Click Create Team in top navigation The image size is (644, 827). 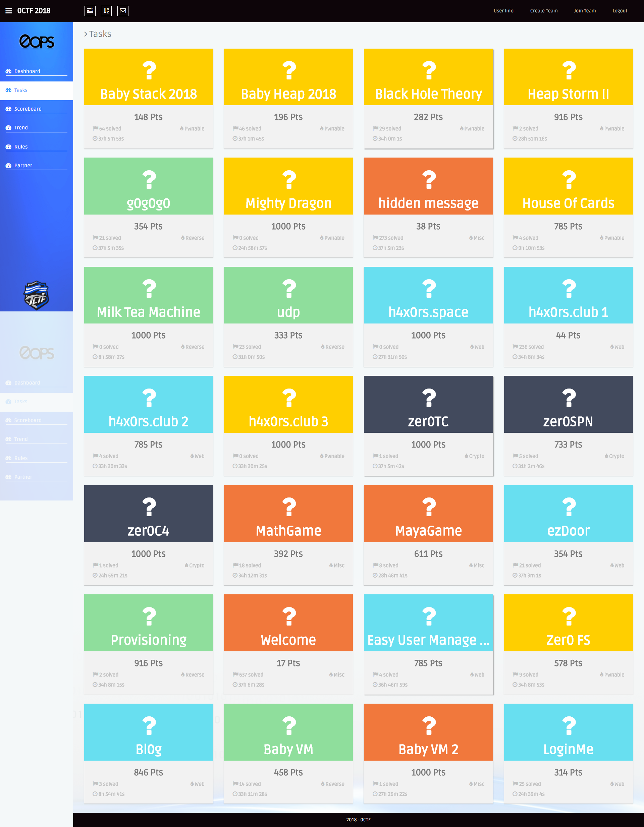point(543,11)
